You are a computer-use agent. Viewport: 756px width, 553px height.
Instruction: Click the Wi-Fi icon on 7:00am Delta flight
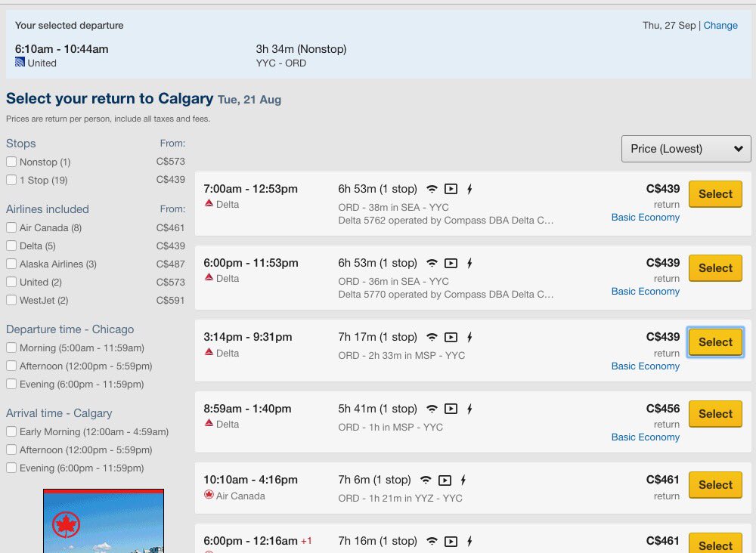(432, 190)
